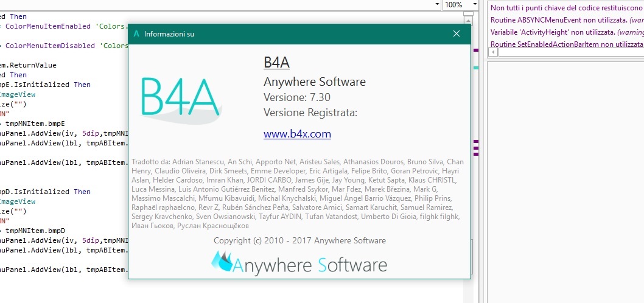The height and width of the screenshot is (303, 644).
Task: Click the 'mpD.IsInitialized Then' code line
Action: pyautogui.click(x=45, y=192)
